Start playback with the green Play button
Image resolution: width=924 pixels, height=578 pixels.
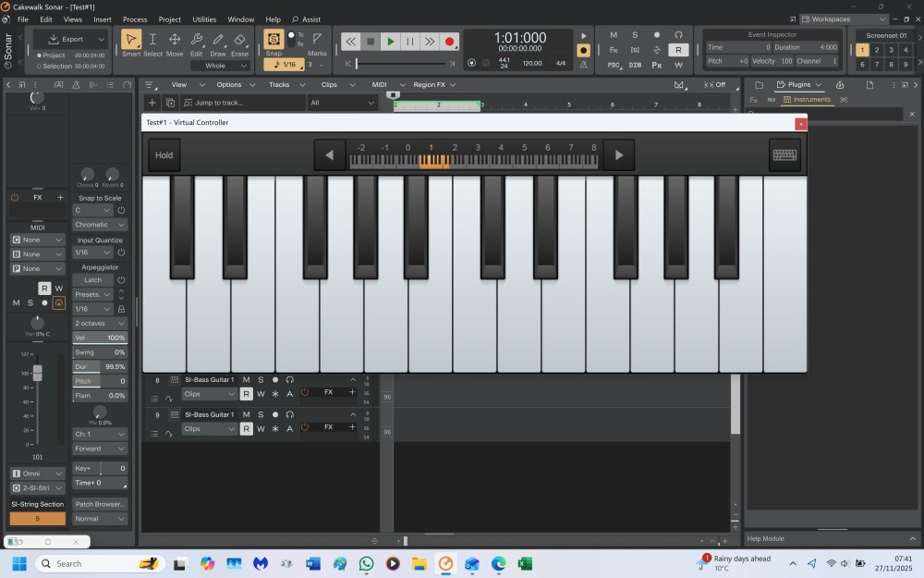pyautogui.click(x=391, y=42)
